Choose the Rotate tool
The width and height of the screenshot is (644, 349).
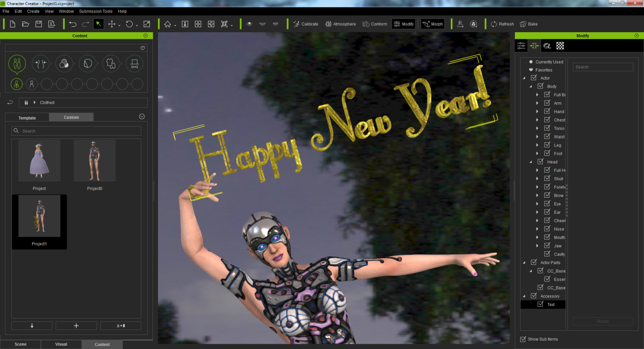coord(129,24)
